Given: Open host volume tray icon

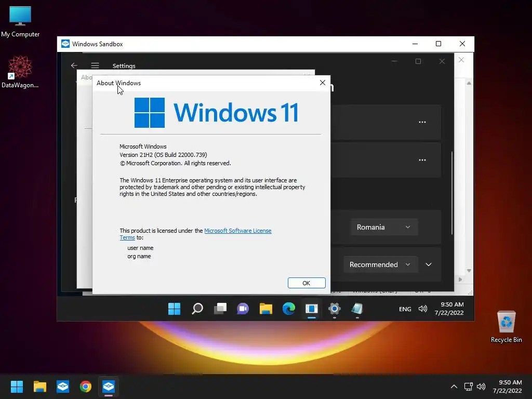Looking at the screenshot, I should [x=481, y=387].
